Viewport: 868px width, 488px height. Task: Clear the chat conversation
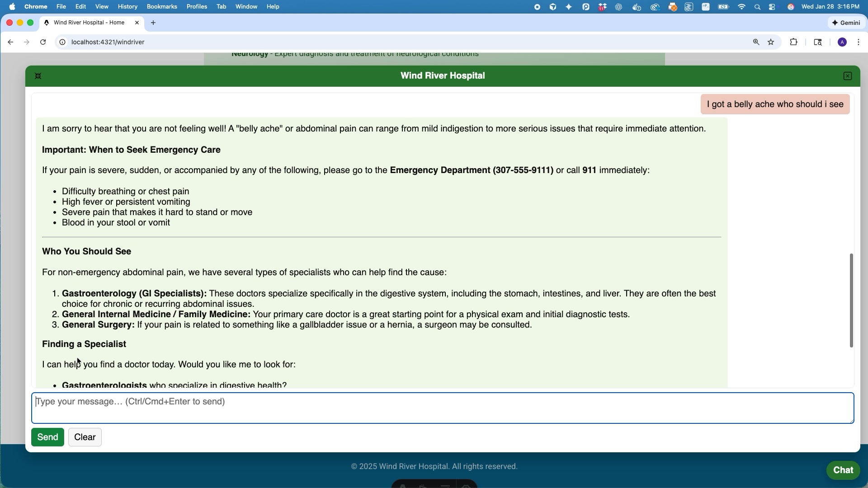pyautogui.click(x=85, y=437)
